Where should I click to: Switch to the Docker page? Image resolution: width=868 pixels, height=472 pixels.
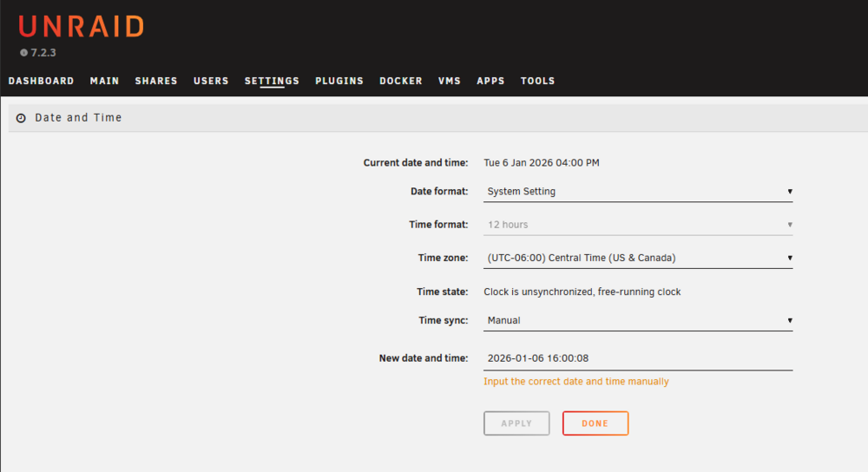(401, 81)
